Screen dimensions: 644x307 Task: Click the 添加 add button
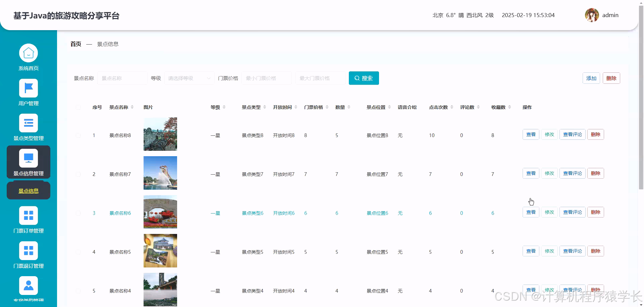[x=591, y=78]
